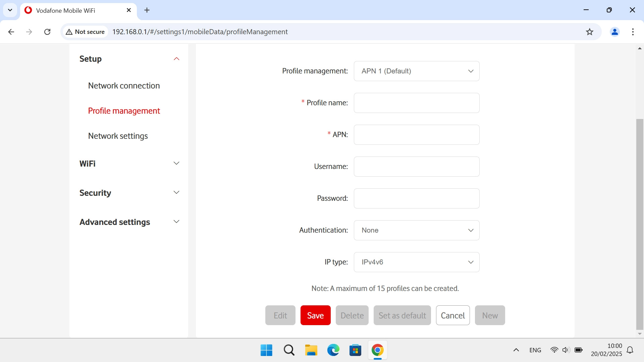This screenshot has width=644, height=362.
Task: Click into the Profile name field
Action: tap(416, 103)
